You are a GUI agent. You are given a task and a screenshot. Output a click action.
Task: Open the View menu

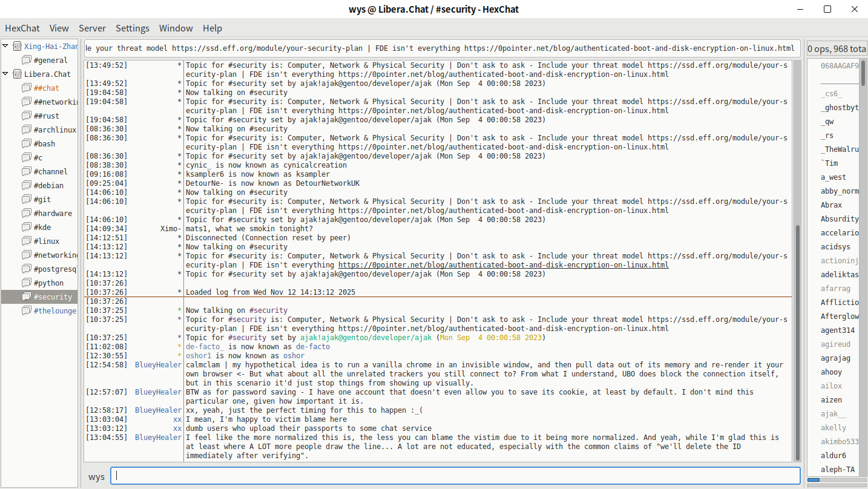[59, 28]
